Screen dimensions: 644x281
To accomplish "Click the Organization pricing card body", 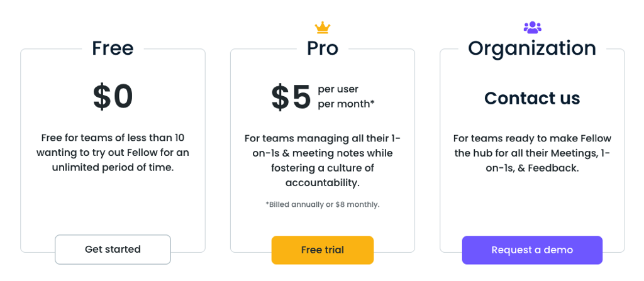I will [532, 150].
